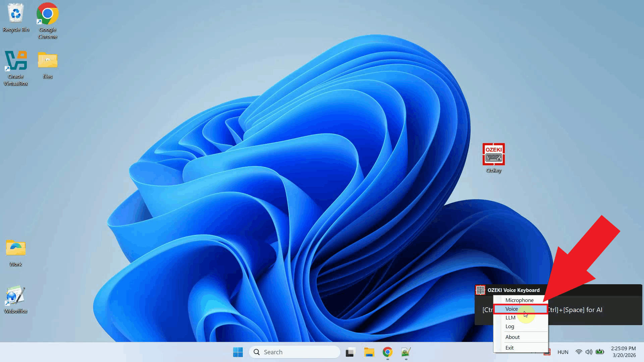Open the About dialog of OZEKI Voice Keyboard
Viewport: 644px width, 362px height.
(x=513, y=337)
